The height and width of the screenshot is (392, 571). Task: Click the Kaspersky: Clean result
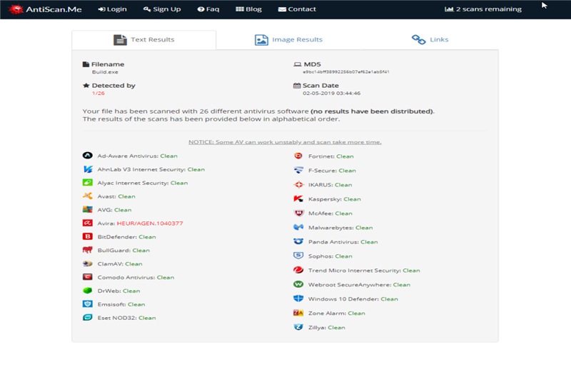click(334, 199)
